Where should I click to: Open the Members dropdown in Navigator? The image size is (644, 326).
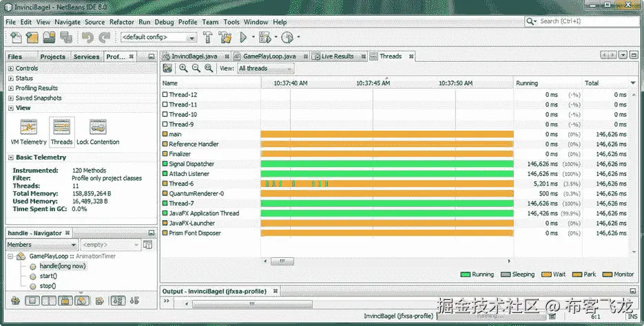(x=42, y=245)
